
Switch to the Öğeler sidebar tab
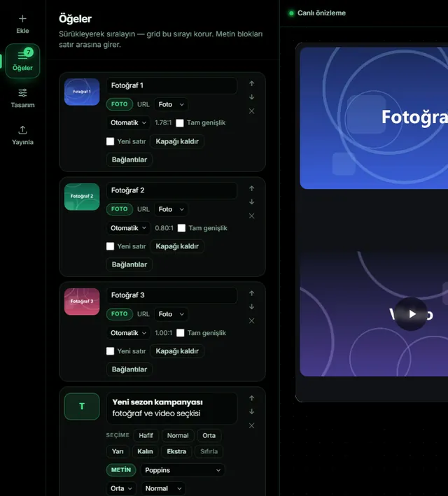point(22,61)
